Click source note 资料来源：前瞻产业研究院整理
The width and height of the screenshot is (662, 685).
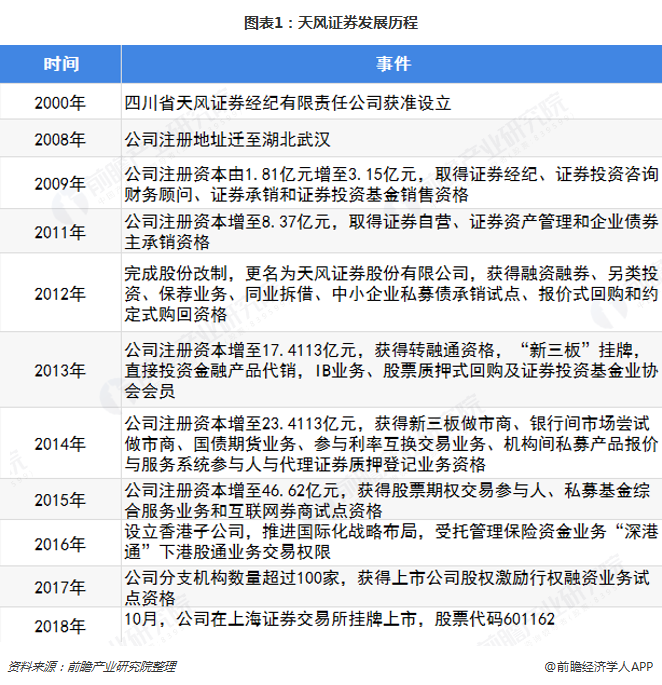[x=92, y=666]
